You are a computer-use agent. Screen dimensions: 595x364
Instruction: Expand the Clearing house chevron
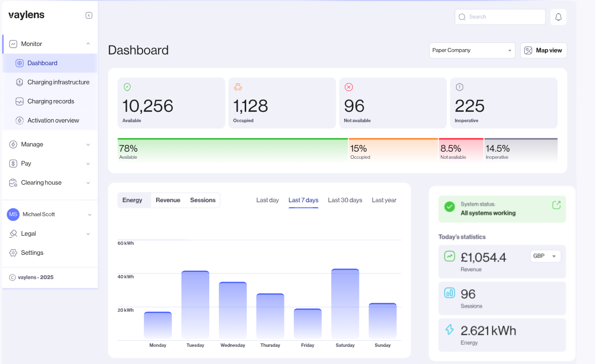(x=88, y=183)
